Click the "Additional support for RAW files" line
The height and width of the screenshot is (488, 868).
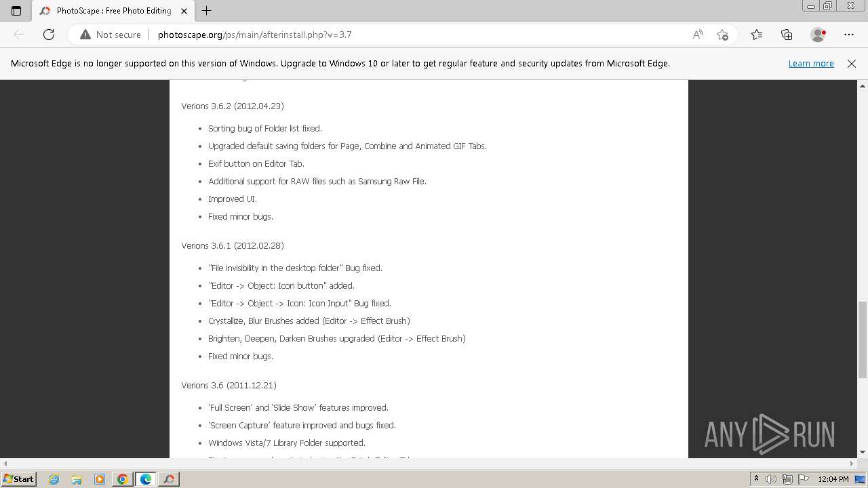[317, 181]
